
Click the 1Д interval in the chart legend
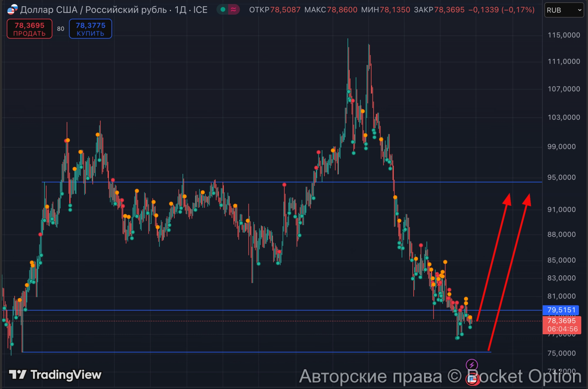180,10
